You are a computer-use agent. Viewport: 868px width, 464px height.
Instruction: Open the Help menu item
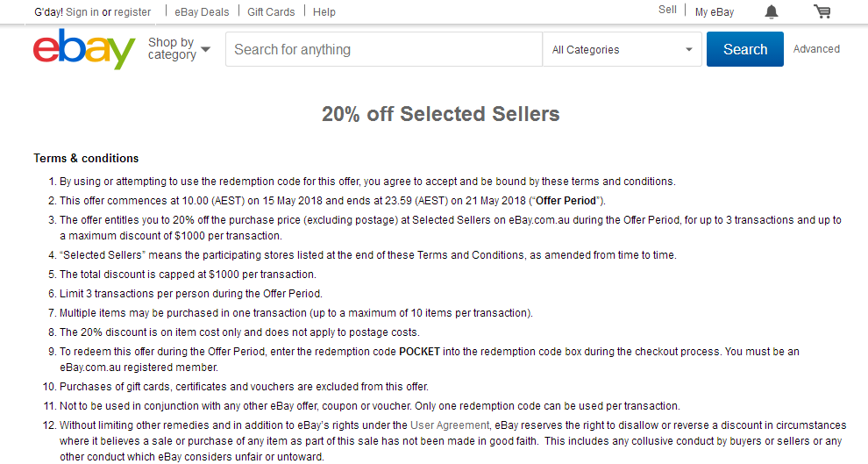pos(324,11)
